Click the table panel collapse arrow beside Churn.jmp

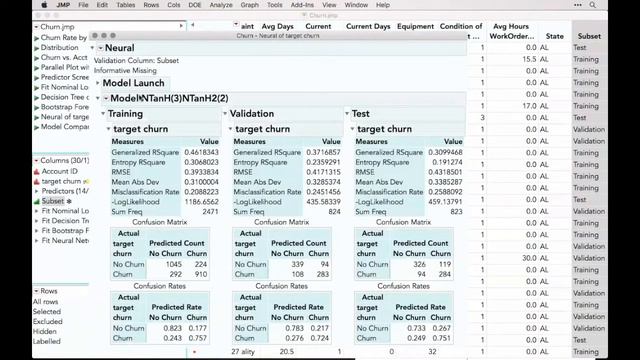[x=181, y=26]
